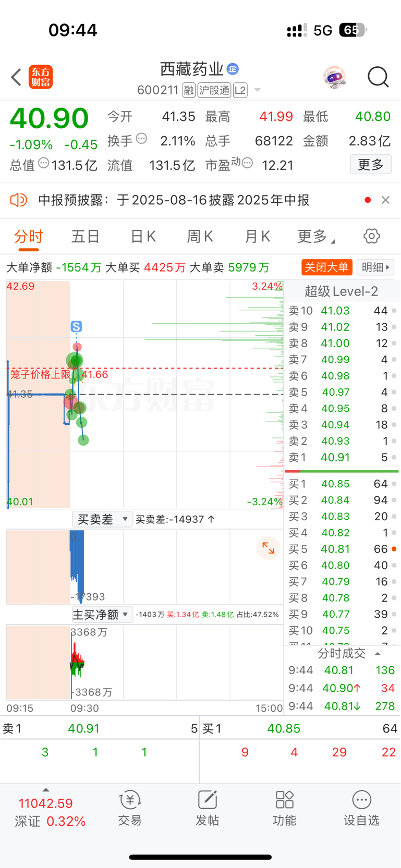Open chart settings gear icon

click(371, 236)
